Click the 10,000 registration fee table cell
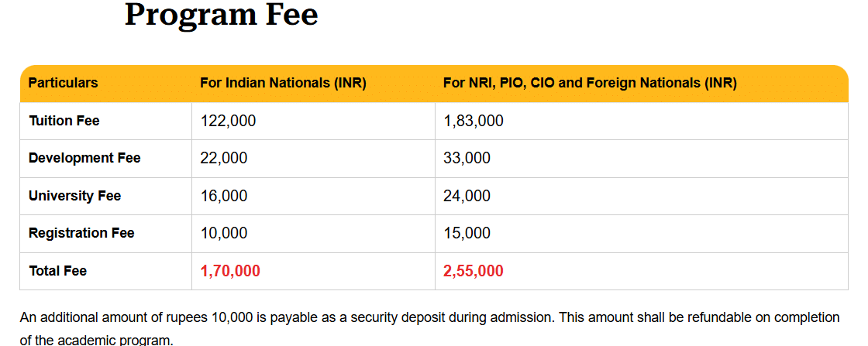The image size is (868, 346). (x=224, y=233)
